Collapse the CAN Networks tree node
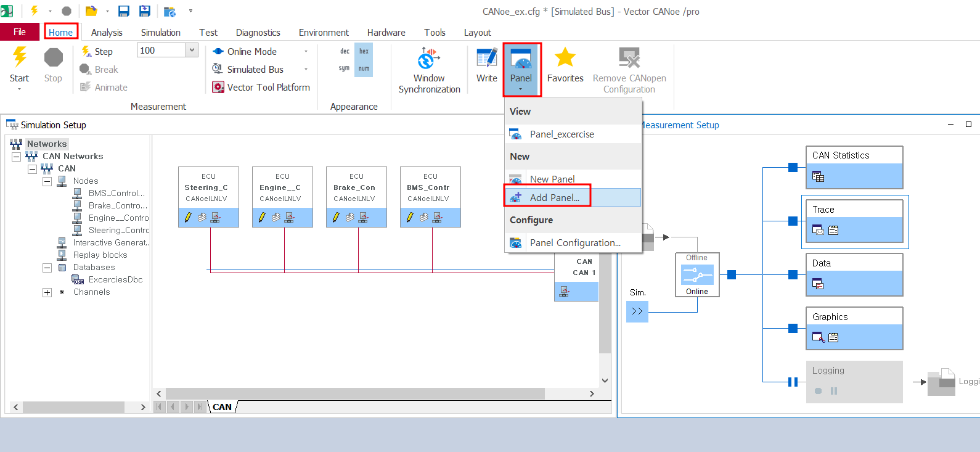Image resolution: width=980 pixels, height=452 pixels. [x=17, y=157]
